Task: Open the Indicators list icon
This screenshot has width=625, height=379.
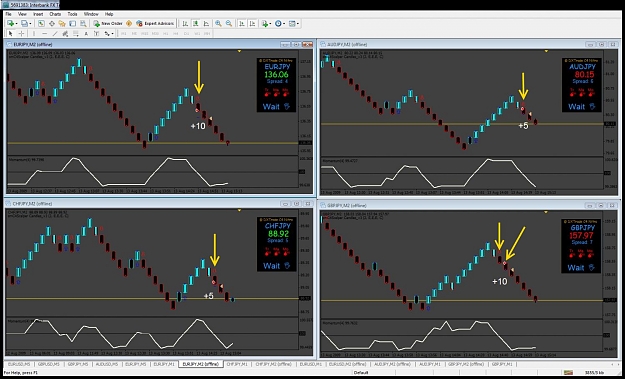Action: coord(265,24)
